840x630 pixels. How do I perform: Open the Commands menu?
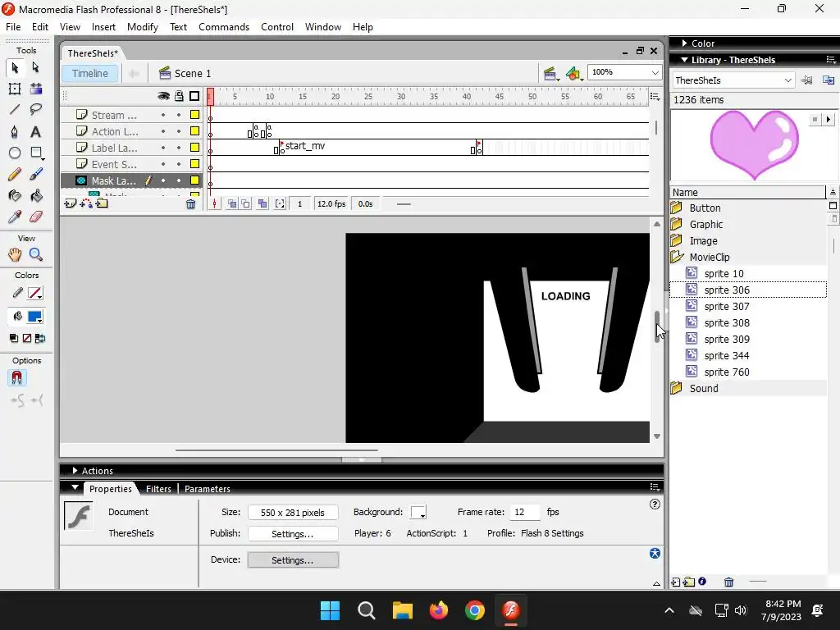click(x=224, y=27)
